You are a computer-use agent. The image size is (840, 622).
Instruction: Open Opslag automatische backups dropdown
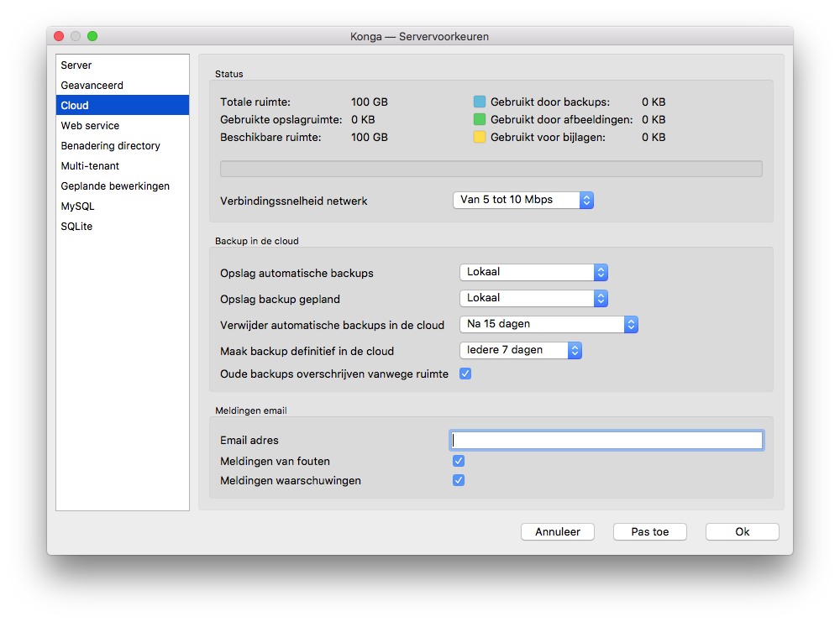coord(533,272)
